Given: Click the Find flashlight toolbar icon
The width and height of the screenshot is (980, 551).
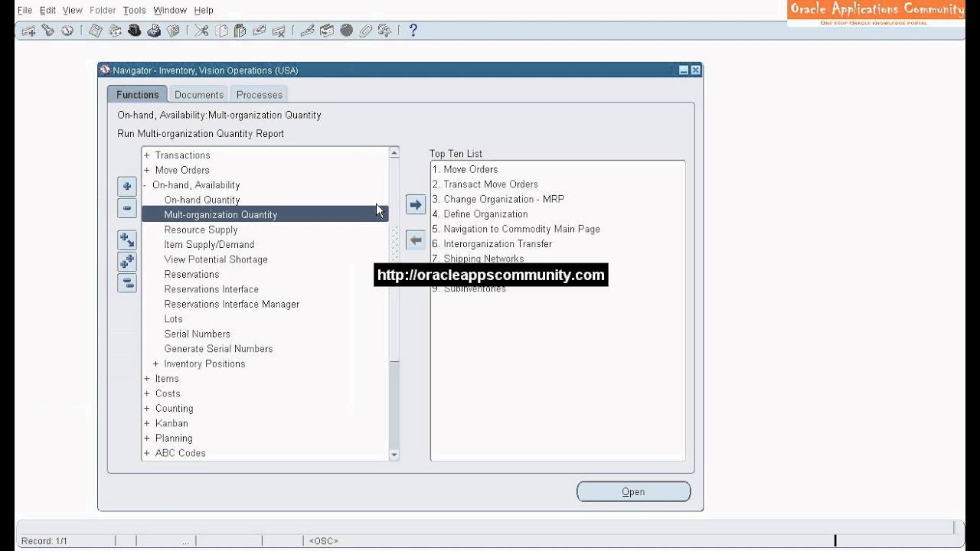Looking at the screenshot, I should pos(47,31).
